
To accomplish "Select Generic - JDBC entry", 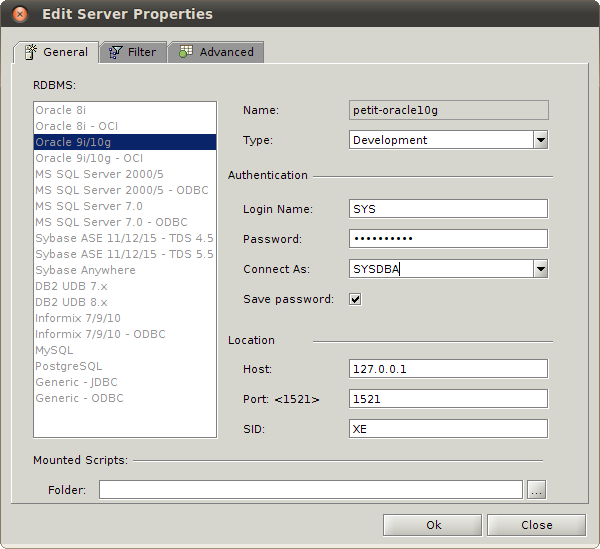I will [125, 382].
